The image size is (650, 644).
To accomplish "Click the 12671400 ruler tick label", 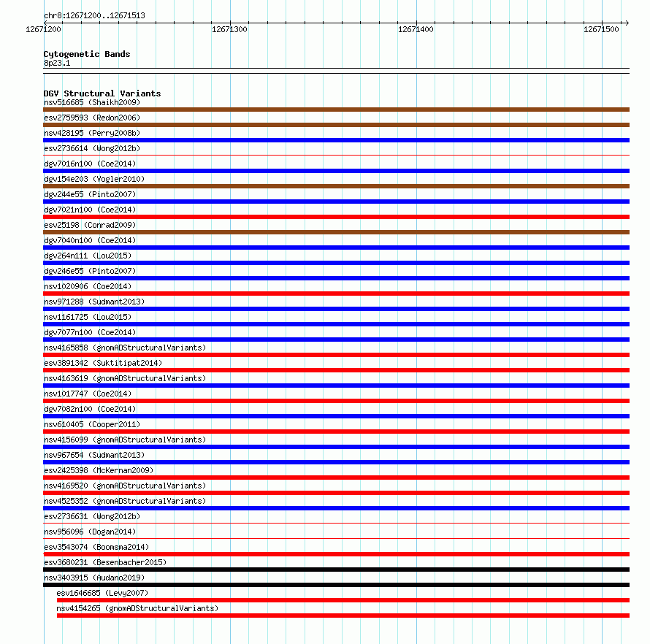I will point(416,29).
